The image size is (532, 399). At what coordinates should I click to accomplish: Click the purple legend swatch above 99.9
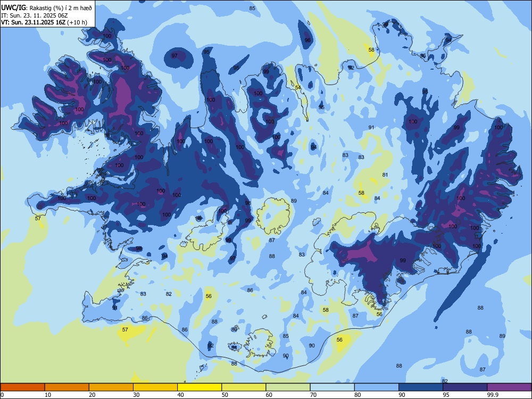[x=509, y=387]
